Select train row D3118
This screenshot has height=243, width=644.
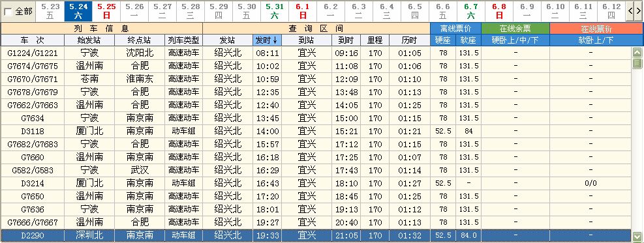coord(316,131)
